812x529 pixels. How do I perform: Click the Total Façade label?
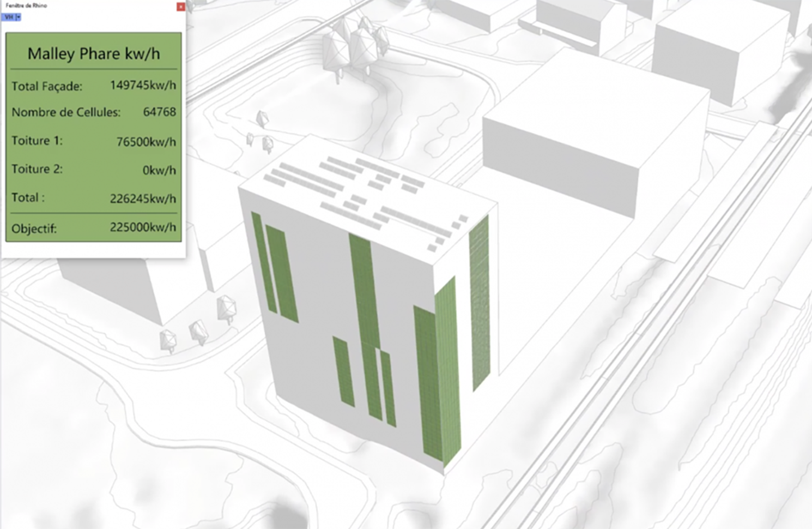click(47, 86)
